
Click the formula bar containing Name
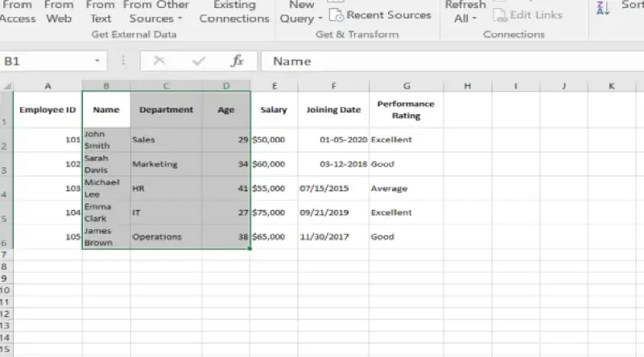pos(452,61)
